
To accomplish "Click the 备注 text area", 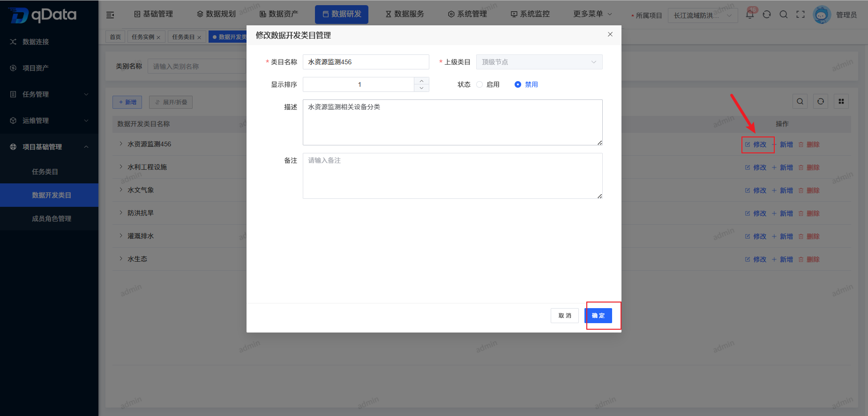I will (x=453, y=176).
